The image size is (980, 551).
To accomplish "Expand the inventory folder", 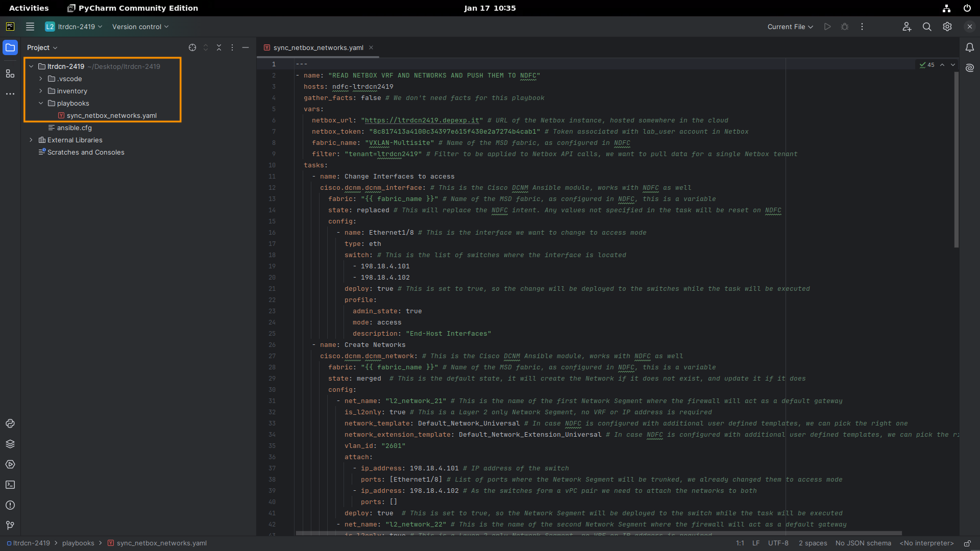I will point(41,91).
